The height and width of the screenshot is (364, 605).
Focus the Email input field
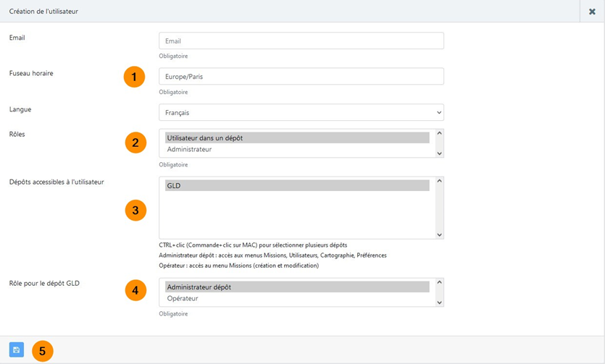tap(301, 41)
